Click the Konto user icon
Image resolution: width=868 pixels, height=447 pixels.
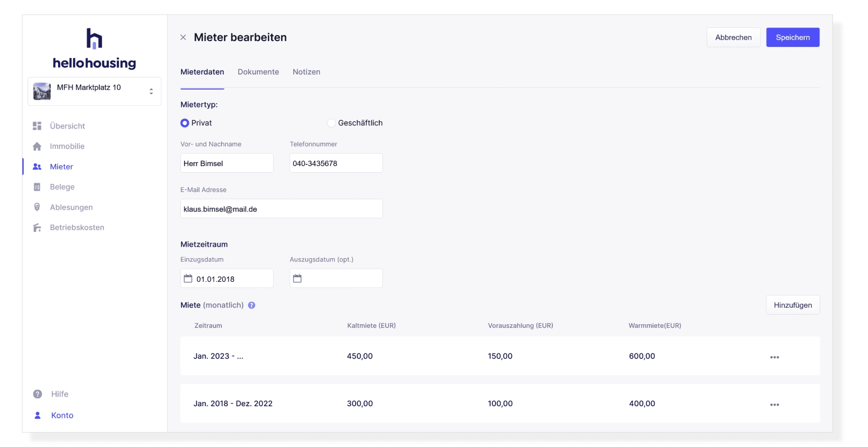38,415
